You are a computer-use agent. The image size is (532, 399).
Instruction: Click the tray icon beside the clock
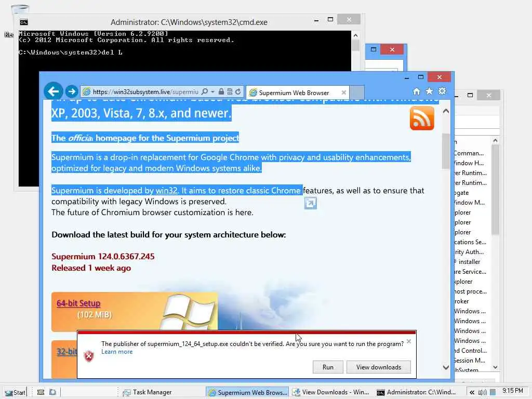[493, 393]
